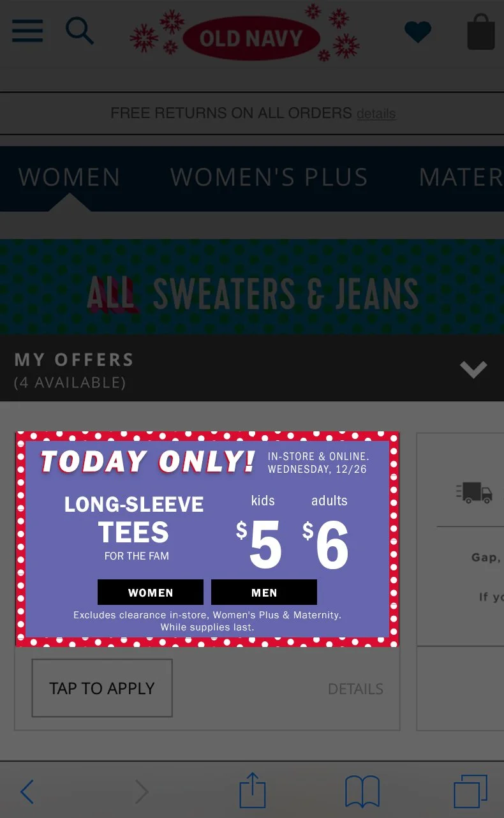Open browser bookmarks book icon
The image size is (504, 818).
[x=362, y=792]
